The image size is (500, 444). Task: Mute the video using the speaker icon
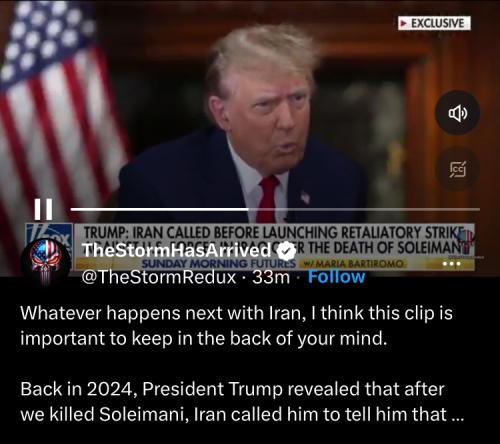(458, 113)
